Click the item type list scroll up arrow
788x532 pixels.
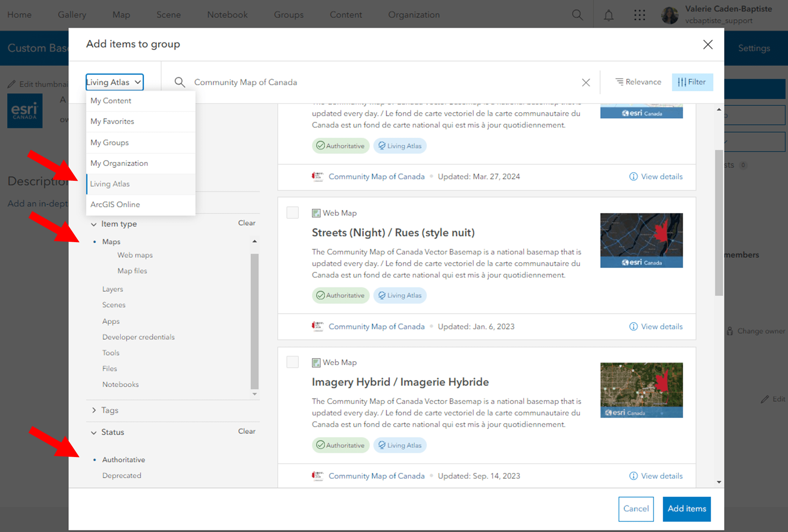[254, 241]
